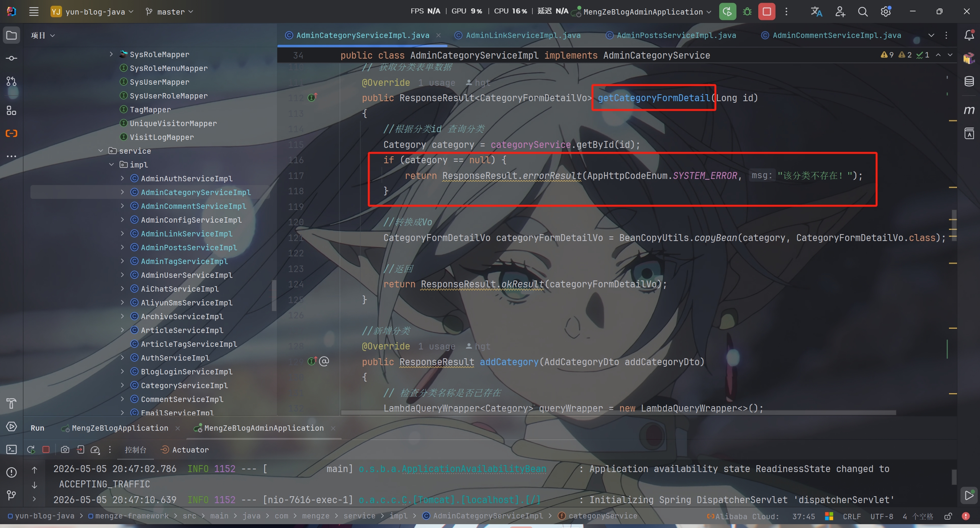Open the master branch dropdown

pyautogui.click(x=169, y=12)
